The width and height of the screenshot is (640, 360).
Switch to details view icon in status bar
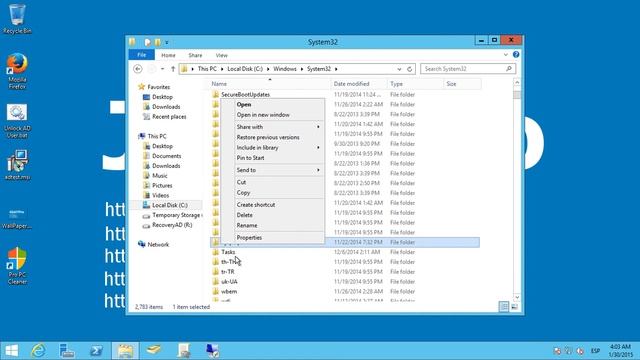tap(504, 307)
